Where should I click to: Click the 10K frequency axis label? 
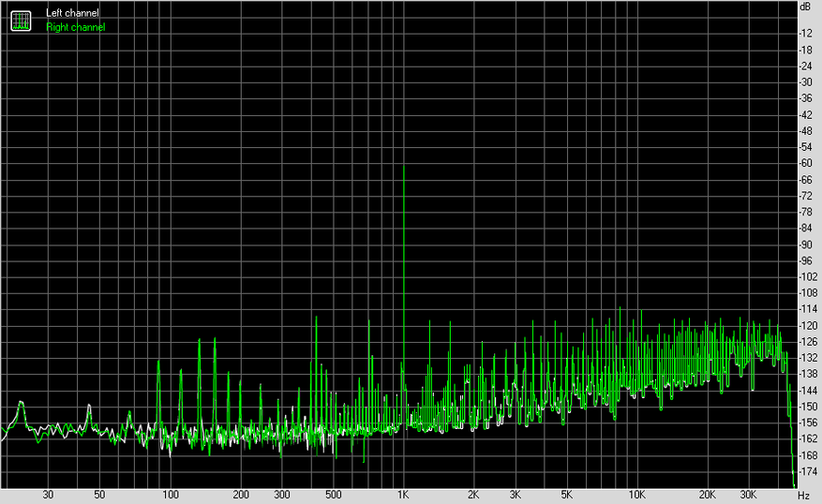637,495
